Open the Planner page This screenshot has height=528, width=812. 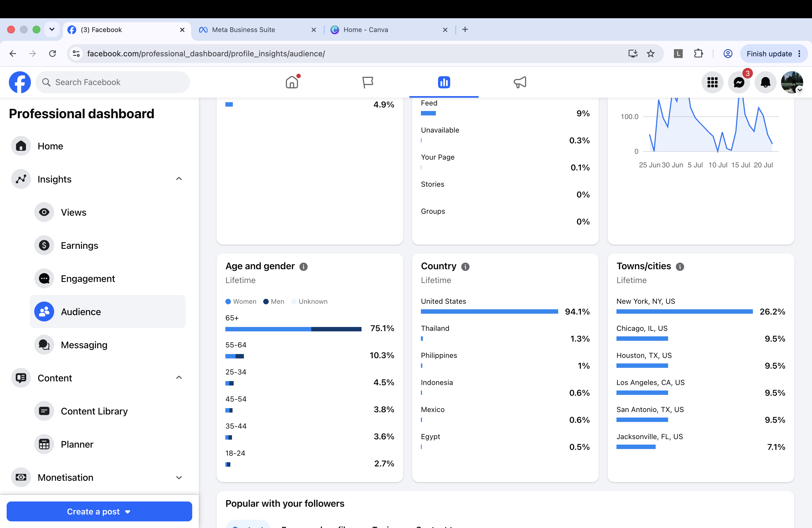tap(108, 444)
